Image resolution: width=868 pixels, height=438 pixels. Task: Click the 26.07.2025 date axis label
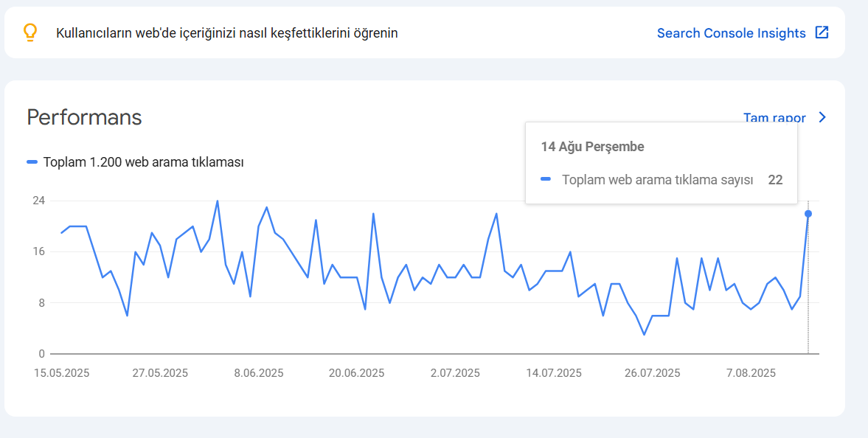click(x=652, y=372)
